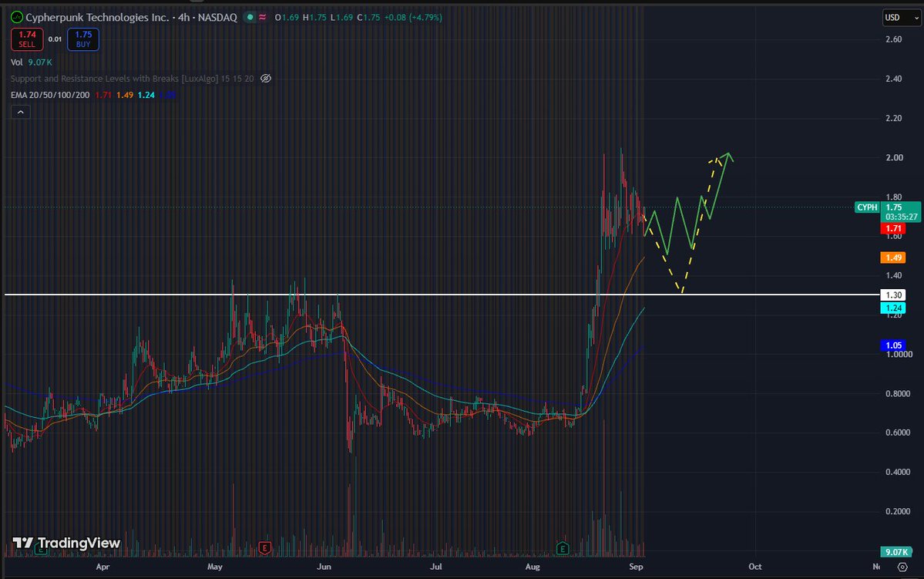Click the Jul label on time axis
The width and height of the screenshot is (924, 579).
[435, 567]
